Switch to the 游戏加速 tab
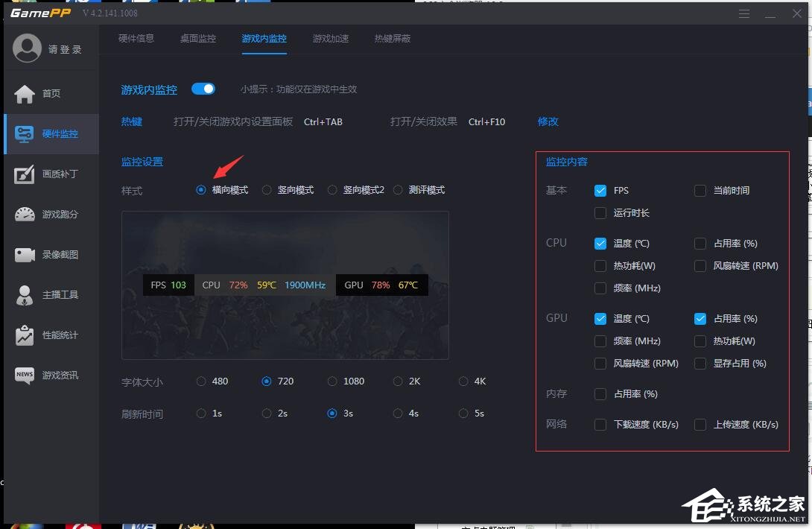Screen dimensions: 812x529 331,38
